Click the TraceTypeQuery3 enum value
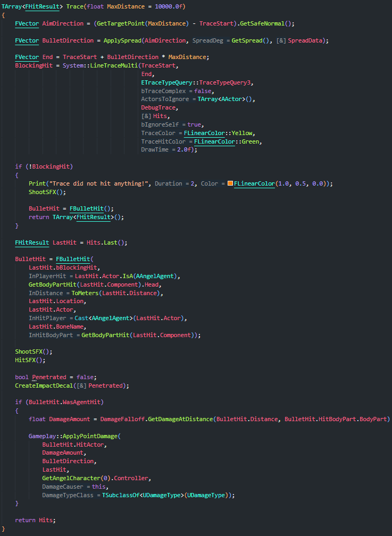This screenshot has width=392, height=536. tap(226, 83)
